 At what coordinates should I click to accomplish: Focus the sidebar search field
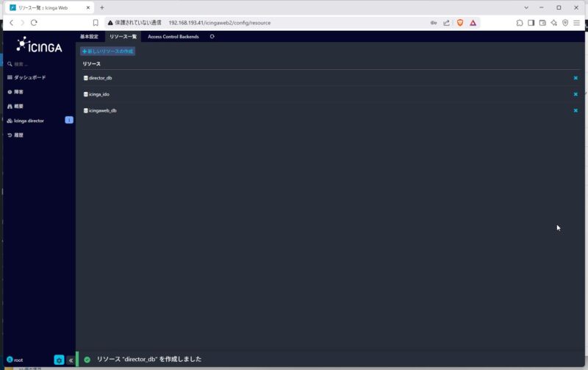coord(41,64)
